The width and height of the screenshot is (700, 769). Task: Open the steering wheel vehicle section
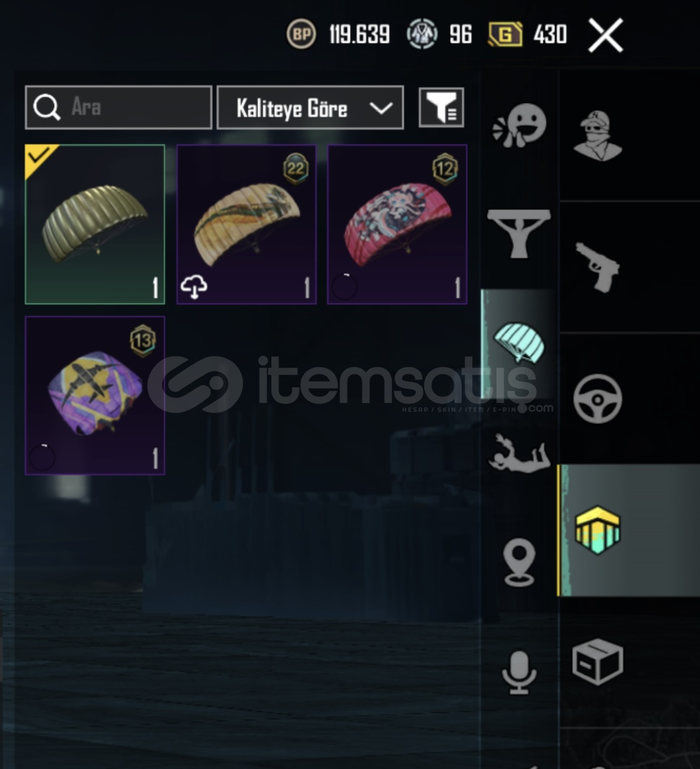pyautogui.click(x=597, y=399)
